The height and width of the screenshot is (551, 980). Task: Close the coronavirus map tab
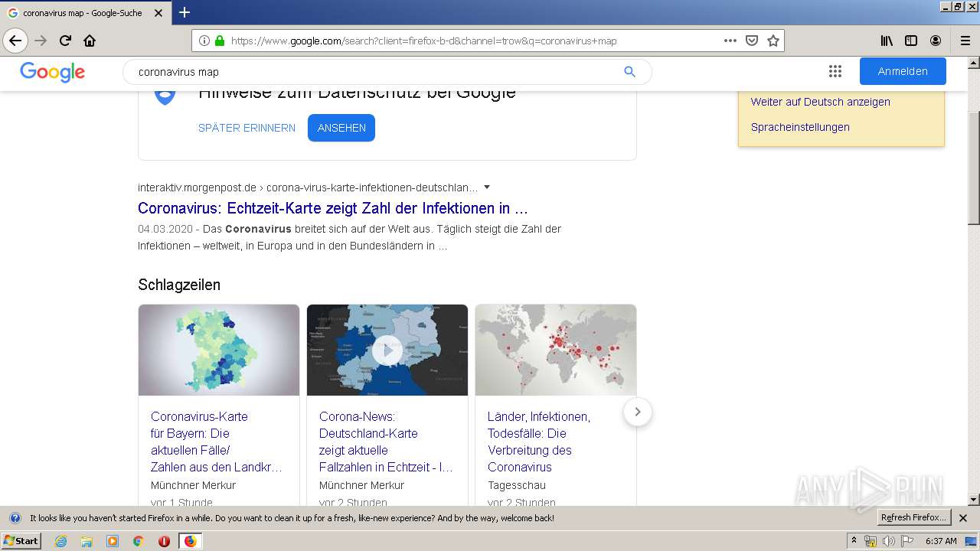[x=157, y=13]
